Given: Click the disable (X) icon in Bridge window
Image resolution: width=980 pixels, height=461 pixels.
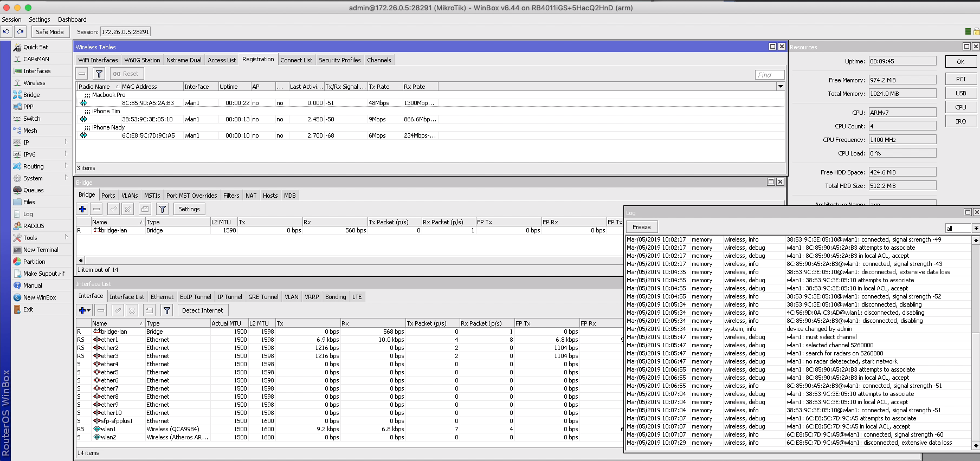Looking at the screenshot, I should 127,209.
